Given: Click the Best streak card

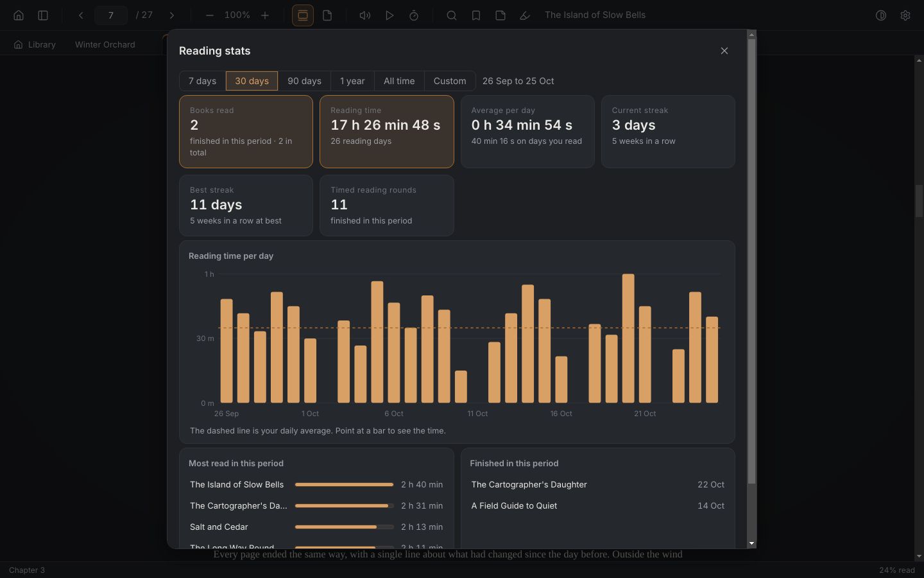Looking at the screenshot, I should (x=246, y=206).
